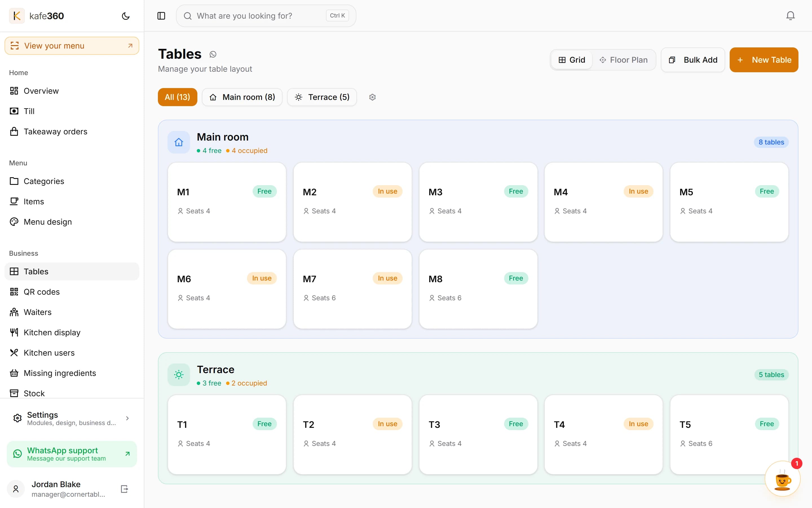This screenshot has height=508, width=812.
Task: Open Categories in the Menu section
Action: tap(72, 181)
